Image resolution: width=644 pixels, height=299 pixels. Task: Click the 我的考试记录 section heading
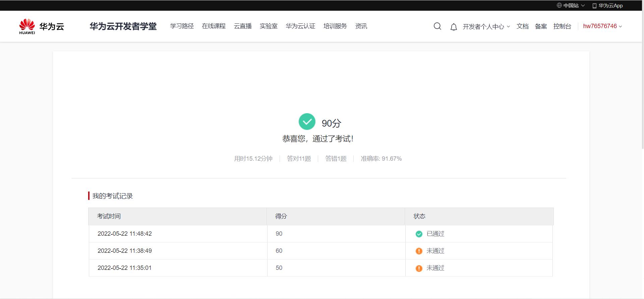click(112, 196)
